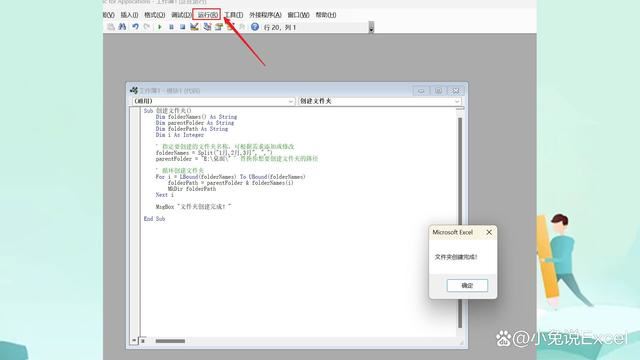The image size is (640, 360).
Task: Open the Properties Window icon
Action: (219, 27)
